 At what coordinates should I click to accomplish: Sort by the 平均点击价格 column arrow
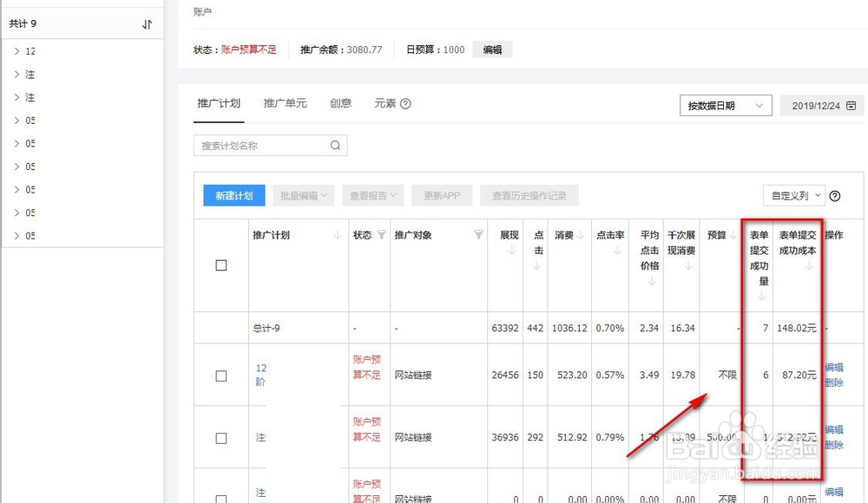pos(652,281)
